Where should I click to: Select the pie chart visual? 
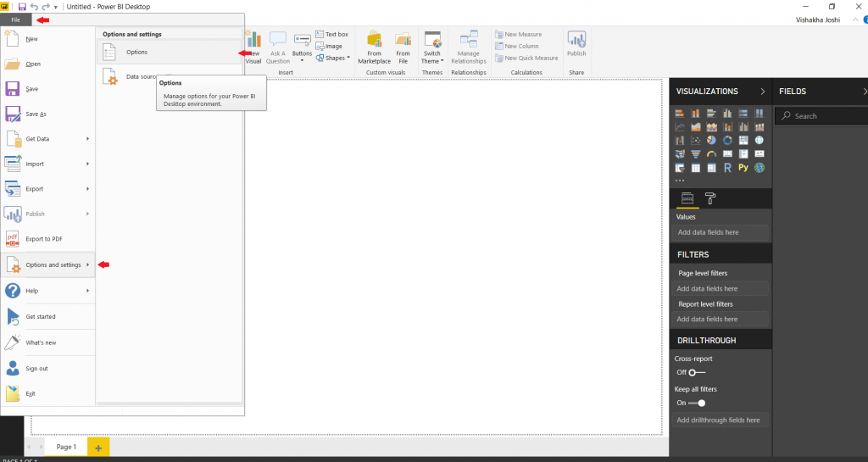(x=712, y=141)
